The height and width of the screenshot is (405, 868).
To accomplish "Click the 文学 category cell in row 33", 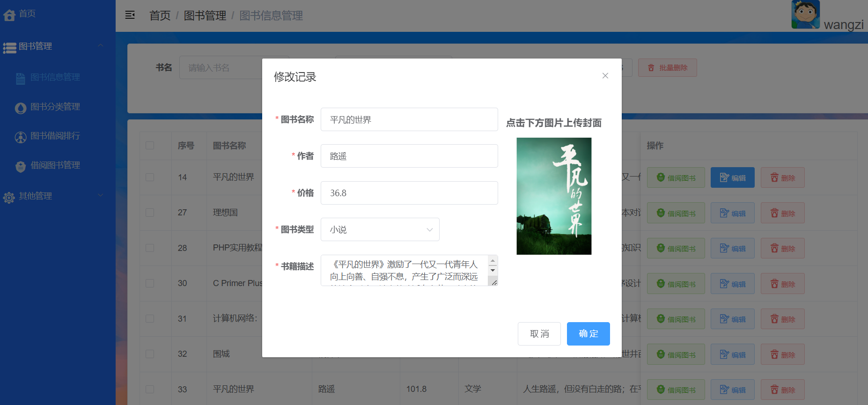I will tap(473, 389).
